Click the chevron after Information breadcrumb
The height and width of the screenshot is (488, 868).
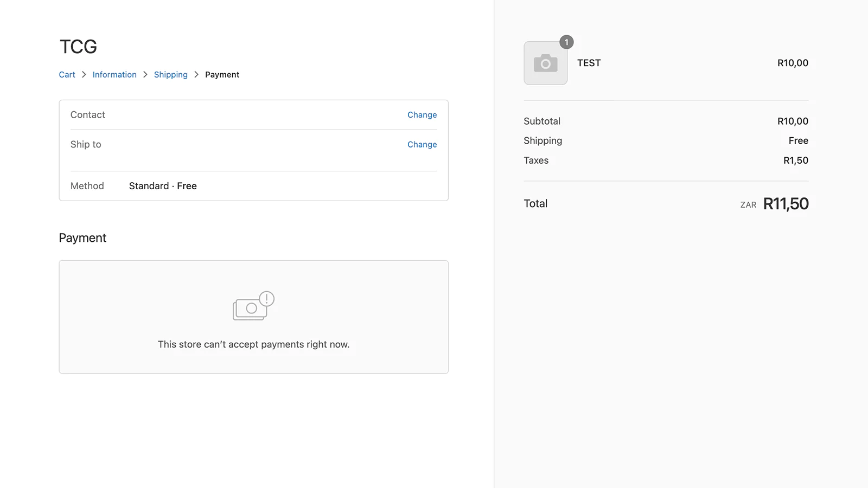(145, 75)
